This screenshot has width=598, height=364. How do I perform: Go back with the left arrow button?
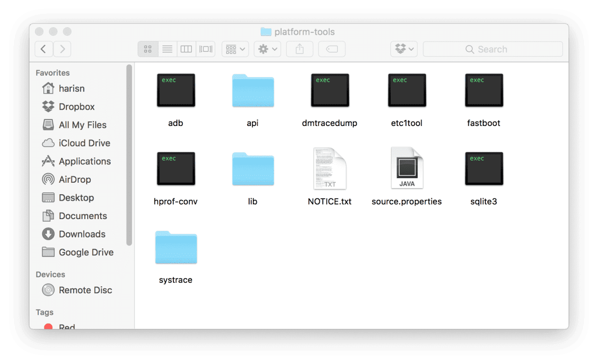tap(44, 49)
